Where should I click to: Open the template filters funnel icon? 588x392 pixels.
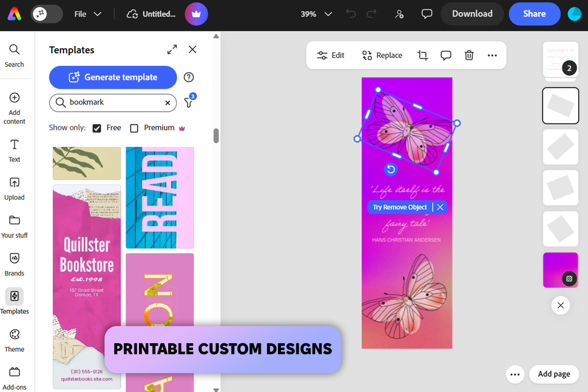188,102
